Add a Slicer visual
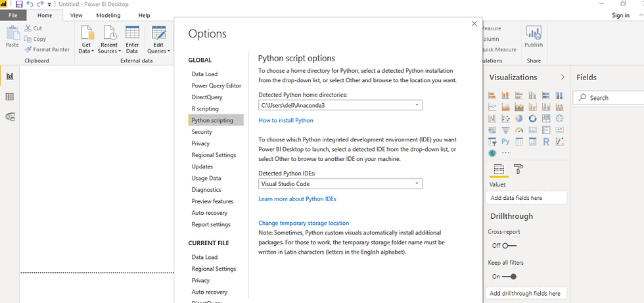This screenshot has height=303, width=644. (x=492, y=142)
